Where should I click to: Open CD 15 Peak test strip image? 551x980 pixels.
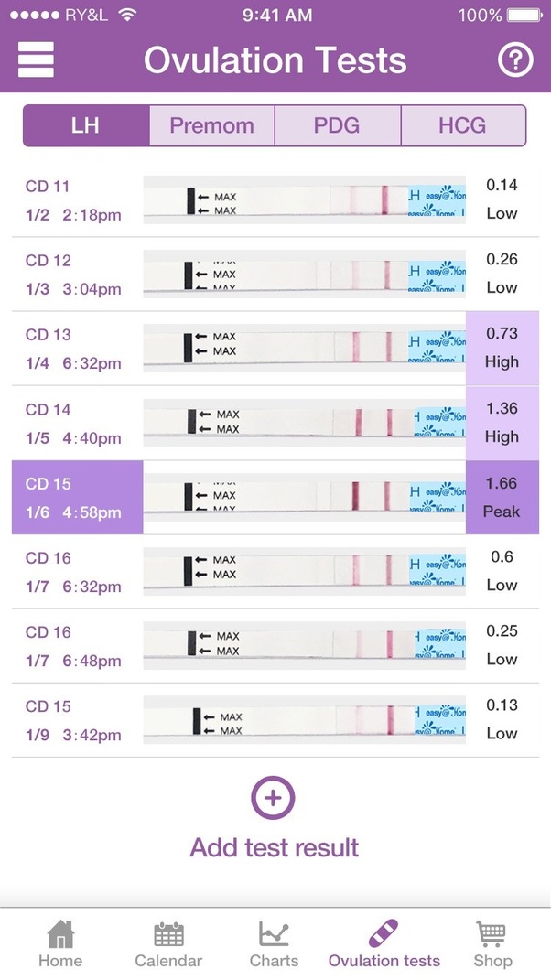coord(304,498)
